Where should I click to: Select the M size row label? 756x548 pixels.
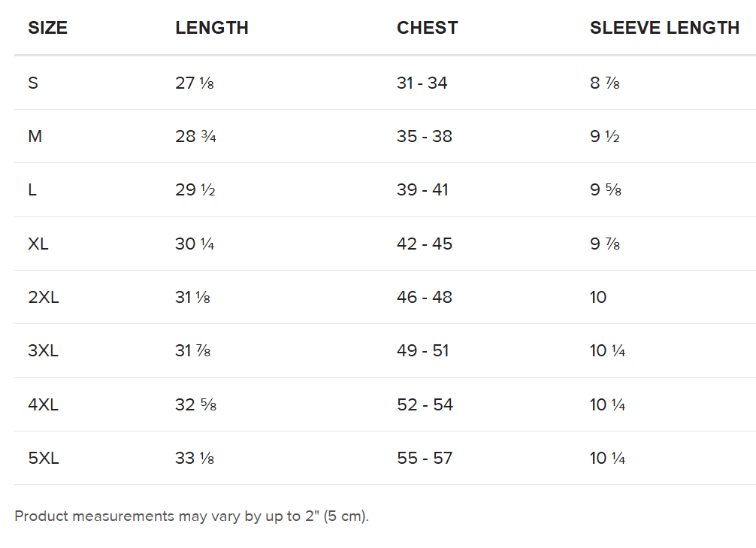35,137
